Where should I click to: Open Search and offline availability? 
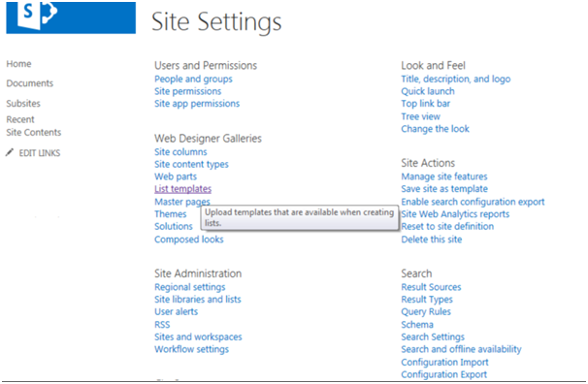(461, 349)
